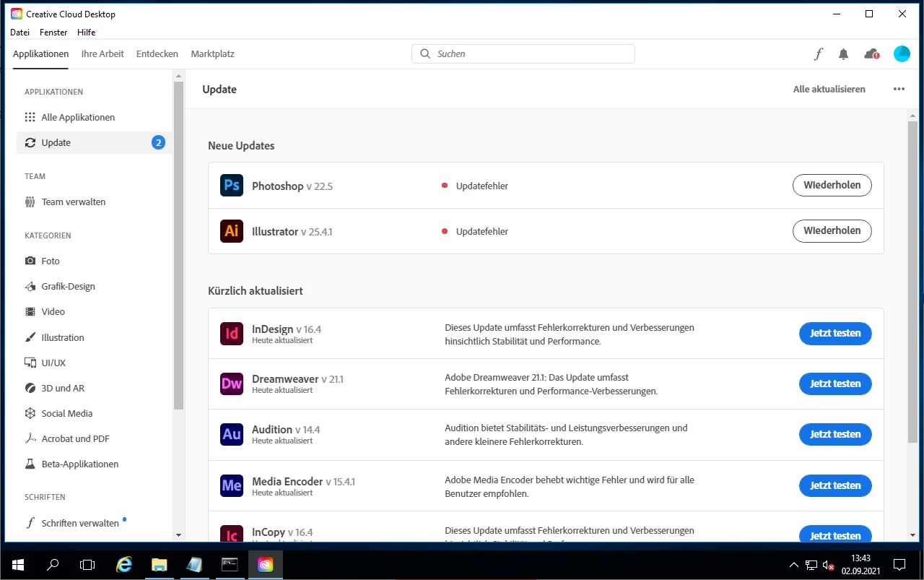Open File Explorer from the taskbar
The height and width of the screenshot is (580, 924).
tap(159, 565)
